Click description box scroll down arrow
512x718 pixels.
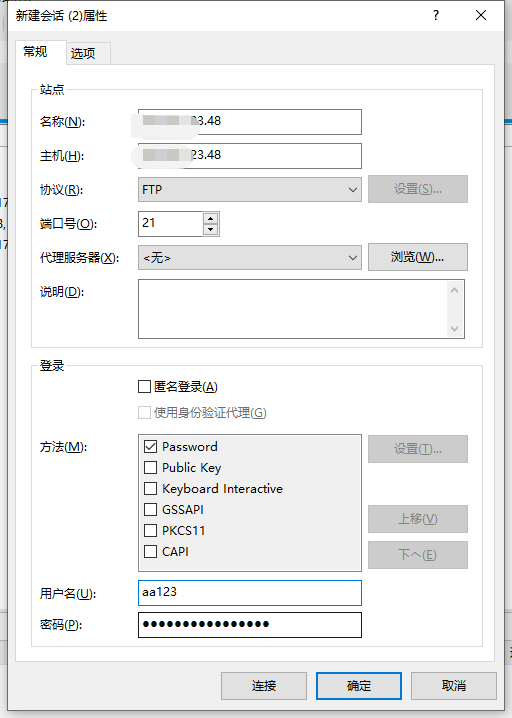454,328
